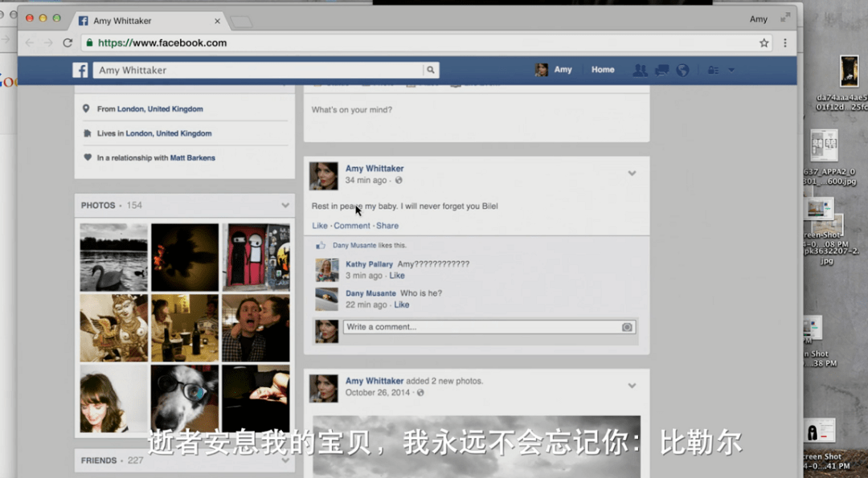Open Matt Barkens profile link
Screen dimensions: 868x478
pyautogui.click(x=192, y=158)
